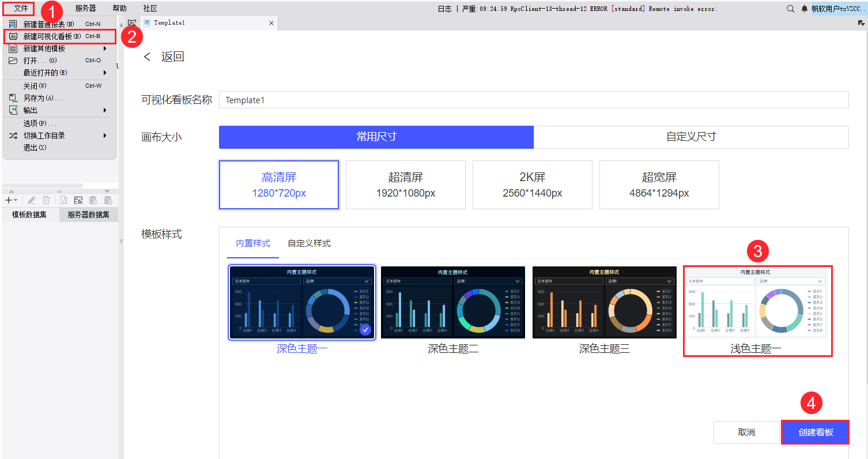Screen dimensions: 868x459
Task: Expand the 最近打开的 submenu
Action: pyautogui.click(x=59, y=73)
